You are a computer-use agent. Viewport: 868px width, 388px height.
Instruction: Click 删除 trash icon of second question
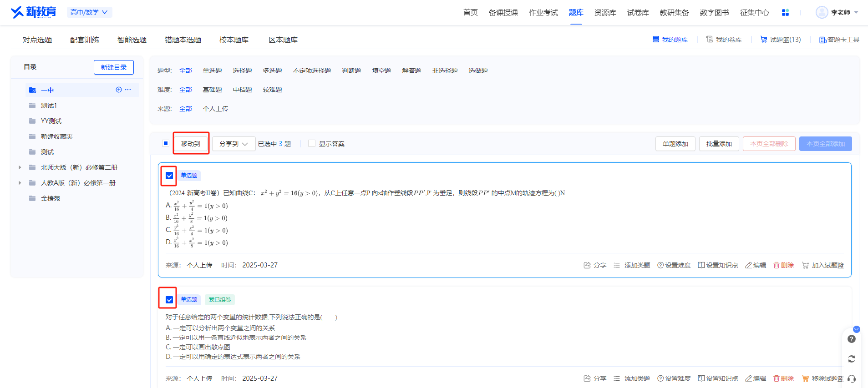click(777, 378)
